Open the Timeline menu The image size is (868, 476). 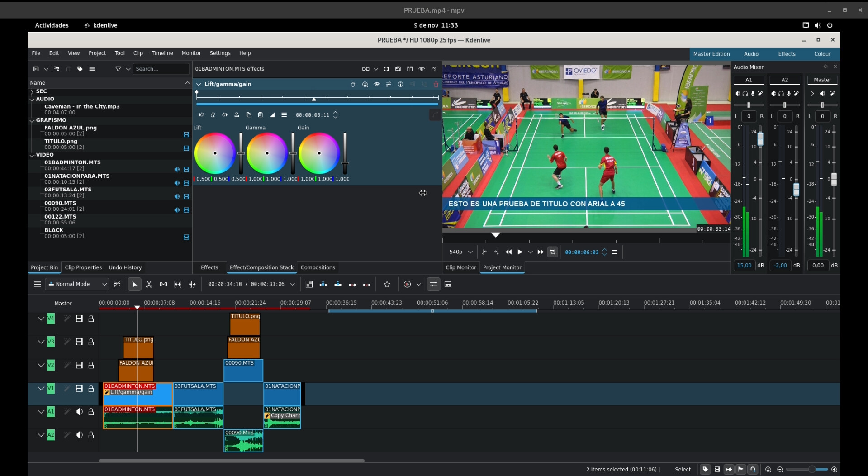[162, 53]
